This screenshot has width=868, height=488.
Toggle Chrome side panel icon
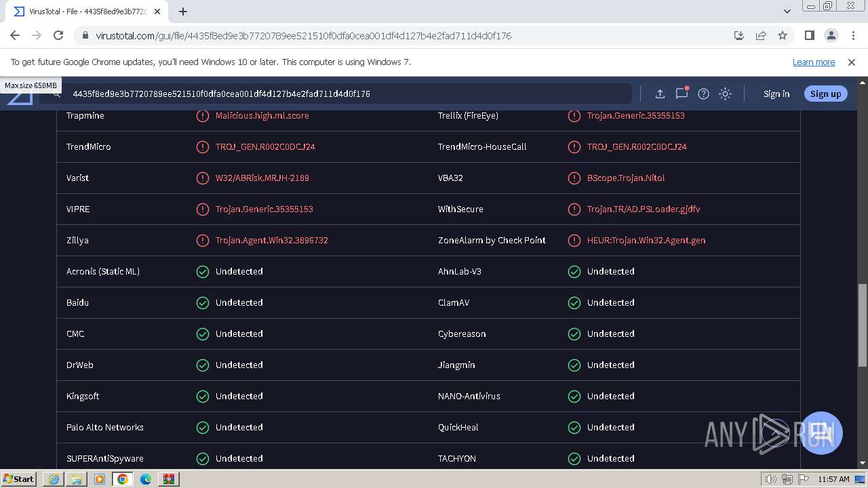809,35
